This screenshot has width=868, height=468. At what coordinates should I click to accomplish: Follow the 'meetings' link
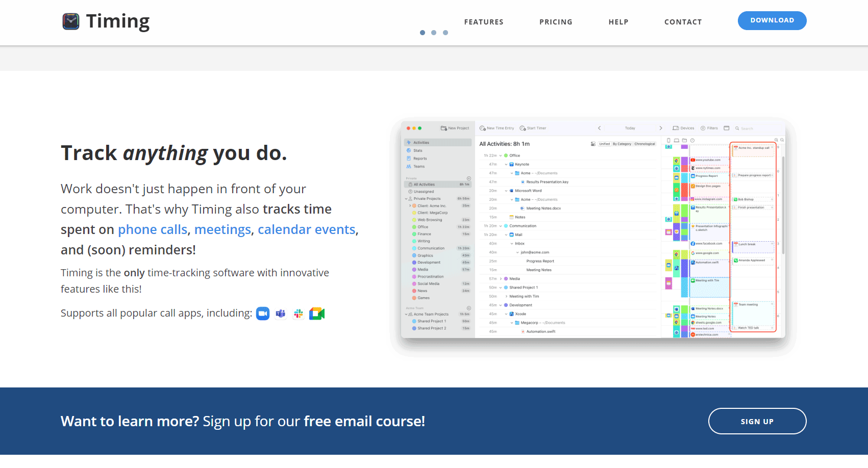coord(222,229)
